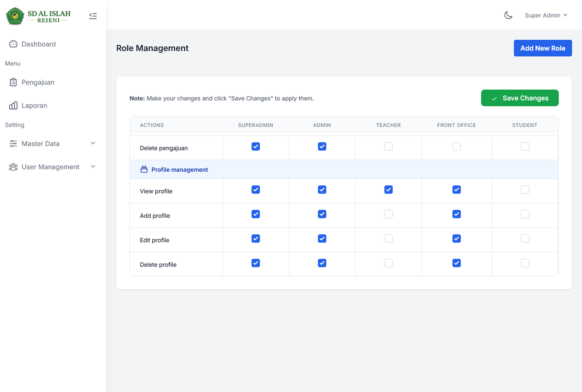Uncheck Add profile for Front Office
The height and width of the screenshot is (392, 582).
(456, 214)
